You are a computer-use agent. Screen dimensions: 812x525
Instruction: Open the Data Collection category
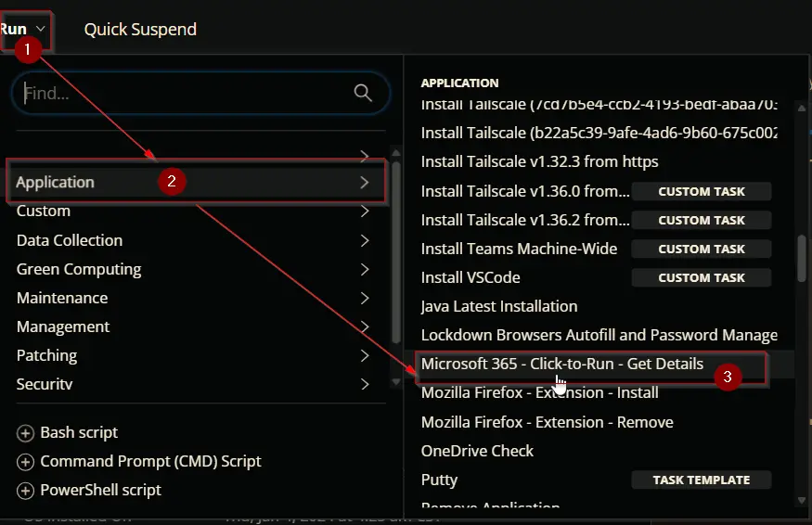click(70, 240)
